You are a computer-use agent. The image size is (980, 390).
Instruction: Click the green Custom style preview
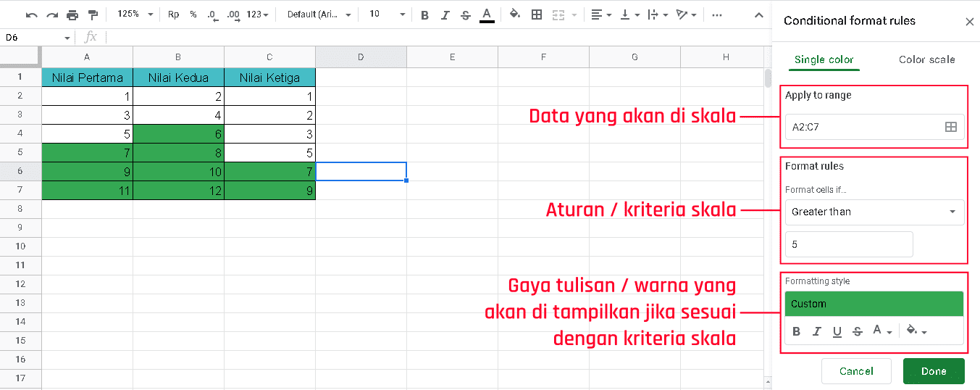coord(874,304)
